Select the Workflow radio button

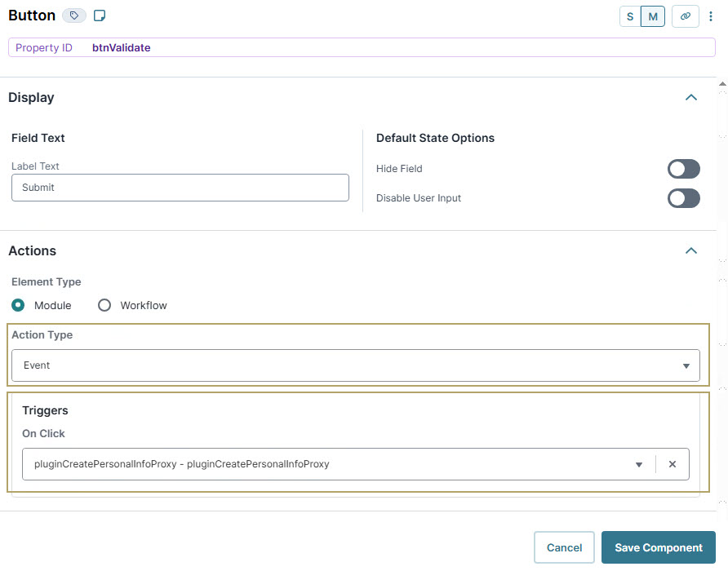click(104, 305)
